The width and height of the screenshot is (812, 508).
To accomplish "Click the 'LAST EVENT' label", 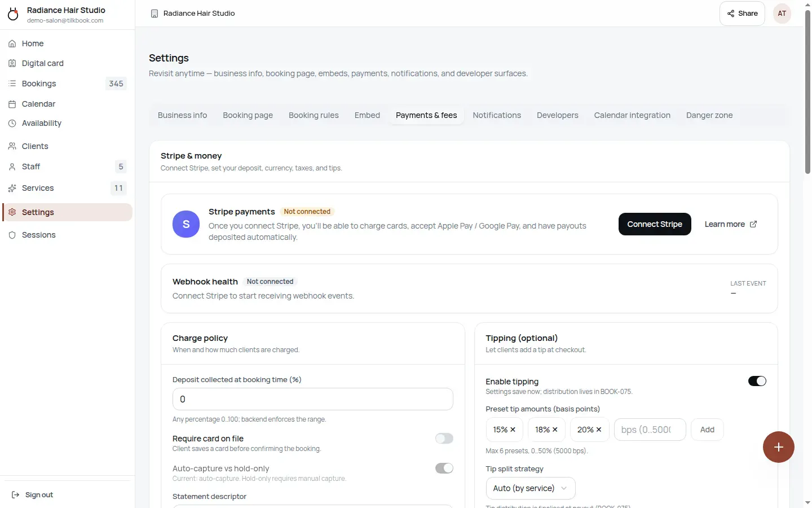I will click(748, 283).
